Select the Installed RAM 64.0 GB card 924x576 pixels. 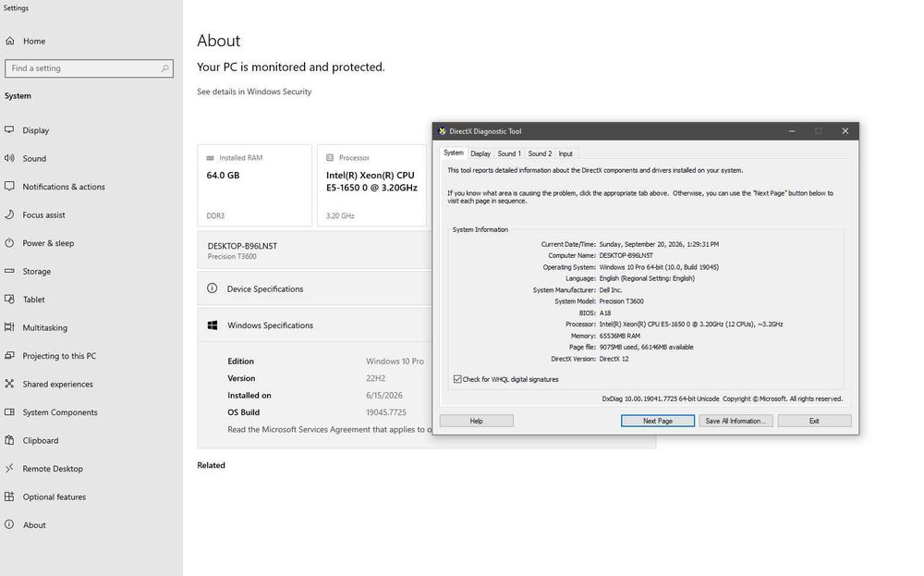(x=255, y=185)
